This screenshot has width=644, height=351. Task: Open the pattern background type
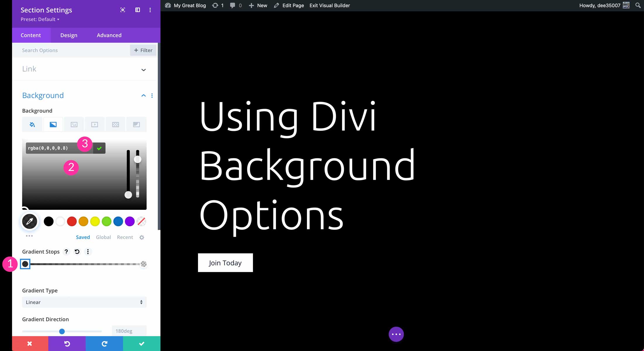[115, 124]
